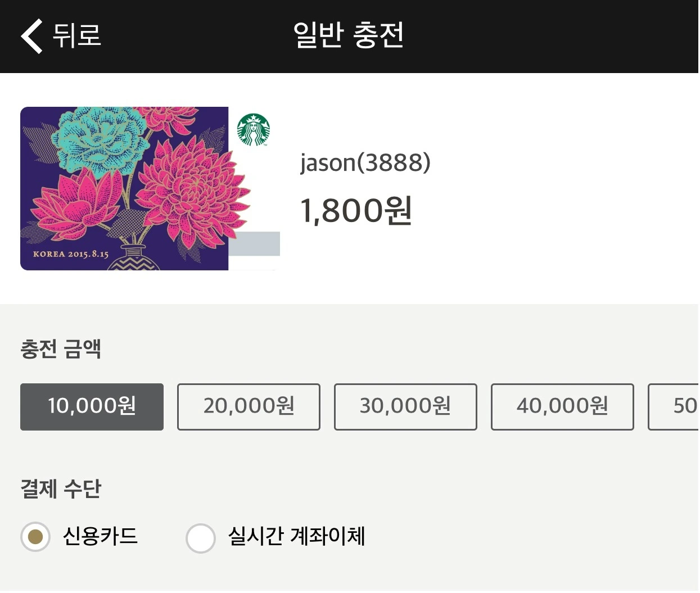Click the 충전 금액 section heading
The image size is (700, 593).
tap(61, 349)
